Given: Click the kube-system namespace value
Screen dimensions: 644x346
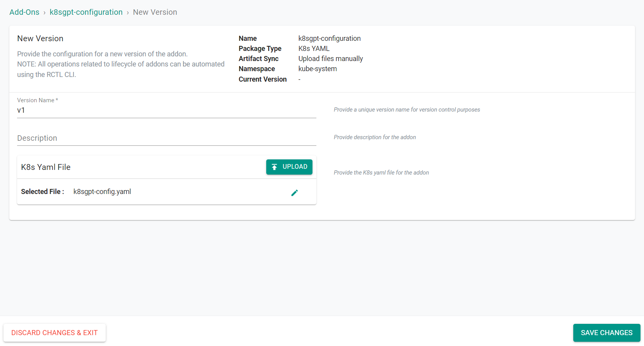Looking at the screenshot, I should (318, 69).
